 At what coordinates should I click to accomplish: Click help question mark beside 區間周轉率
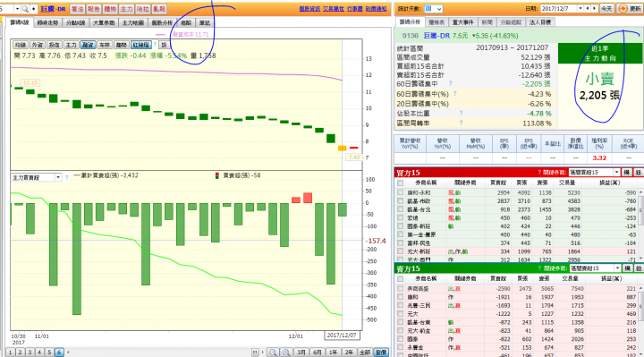[x=462, y=123]
